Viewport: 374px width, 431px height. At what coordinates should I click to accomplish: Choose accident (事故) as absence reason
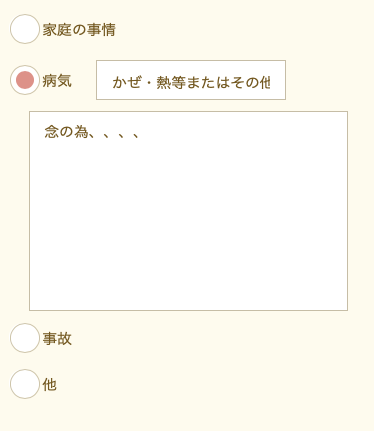pos(25,338)
